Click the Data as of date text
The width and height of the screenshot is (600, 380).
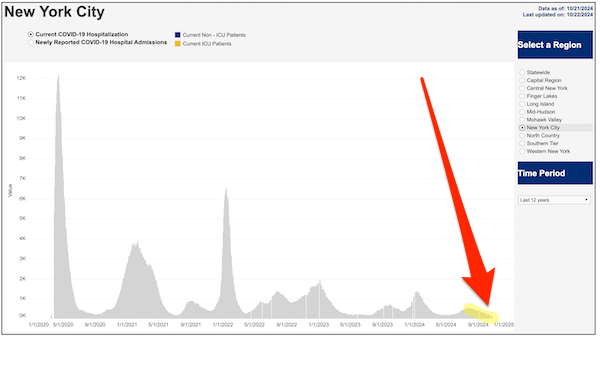pyautogui.click(x=566, y=8)
